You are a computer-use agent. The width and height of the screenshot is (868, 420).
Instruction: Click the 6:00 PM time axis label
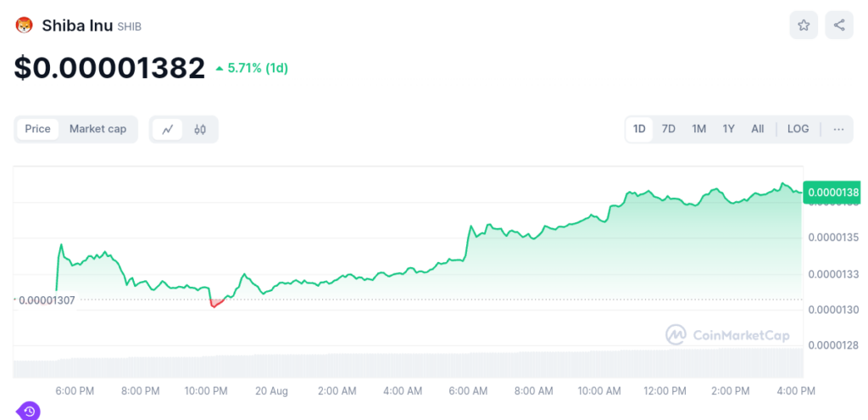(75, 391)
